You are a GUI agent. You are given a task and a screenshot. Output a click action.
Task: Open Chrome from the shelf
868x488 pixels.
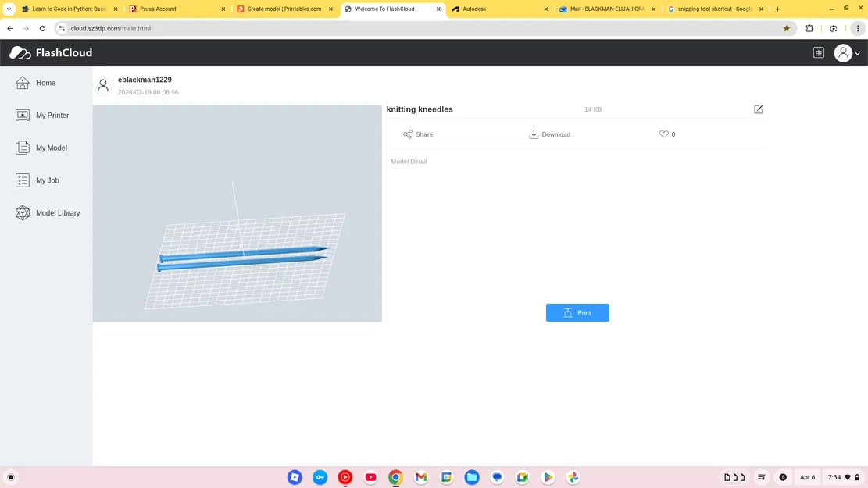396,477
